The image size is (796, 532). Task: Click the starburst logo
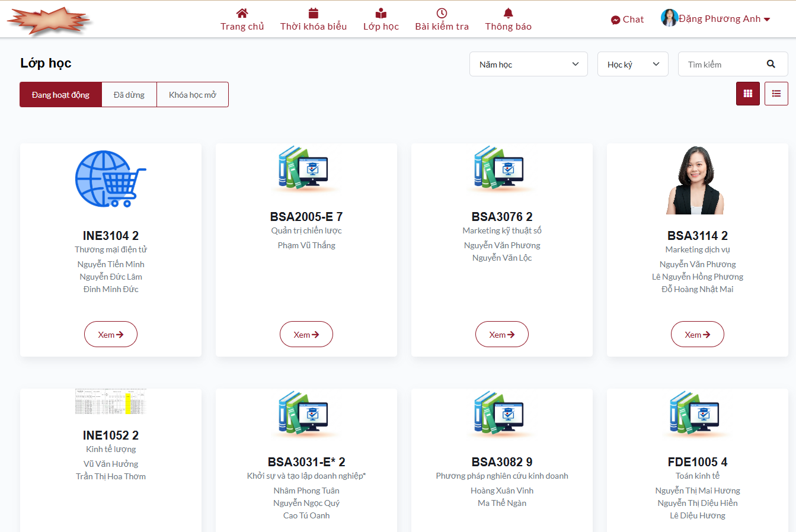pos(49,20)
